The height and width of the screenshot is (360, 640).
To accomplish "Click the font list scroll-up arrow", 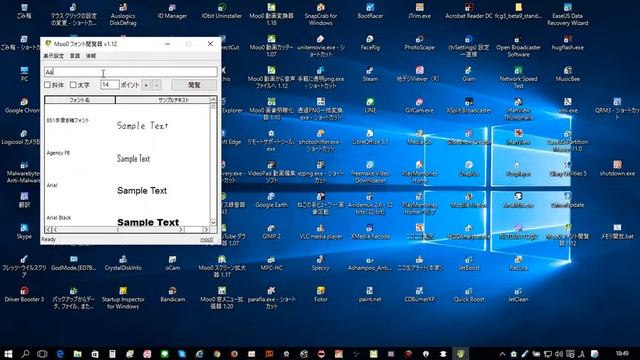I will tap(213, 100).
